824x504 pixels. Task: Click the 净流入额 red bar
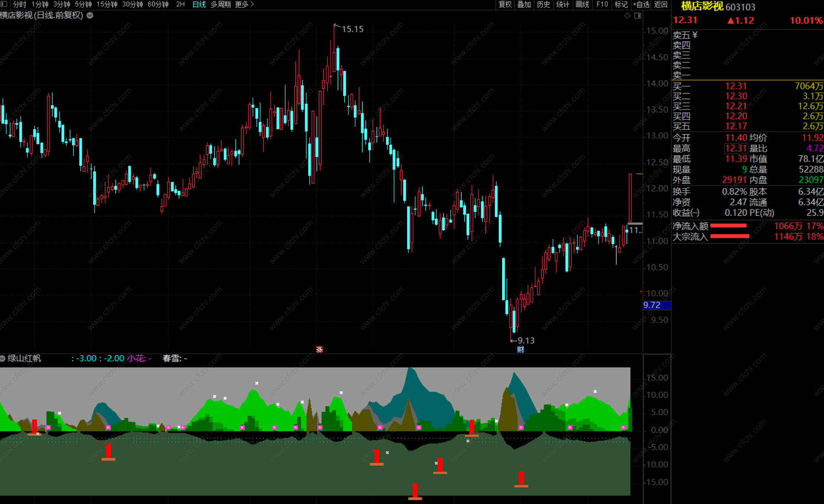click(x=728, y=226)
